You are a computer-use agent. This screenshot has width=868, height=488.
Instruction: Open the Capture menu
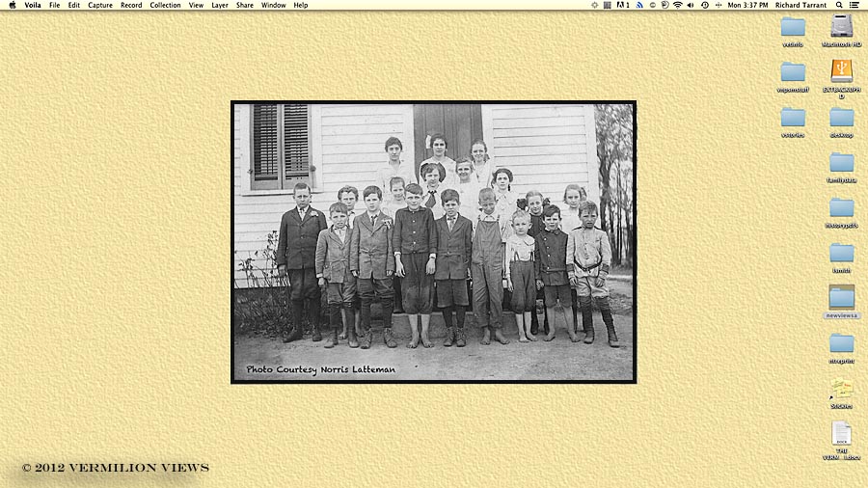(100, 5)
